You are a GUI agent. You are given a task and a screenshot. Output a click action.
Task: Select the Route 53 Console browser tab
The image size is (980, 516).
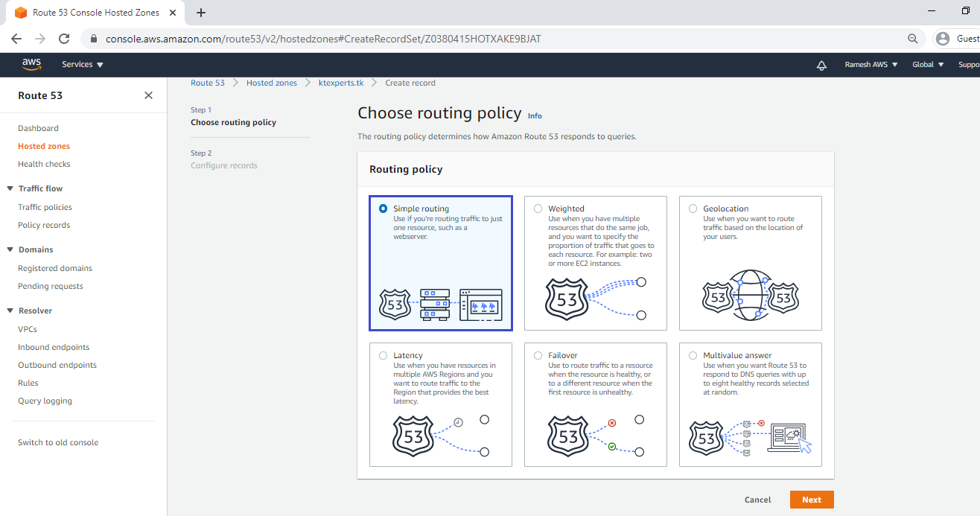[96, 13]
